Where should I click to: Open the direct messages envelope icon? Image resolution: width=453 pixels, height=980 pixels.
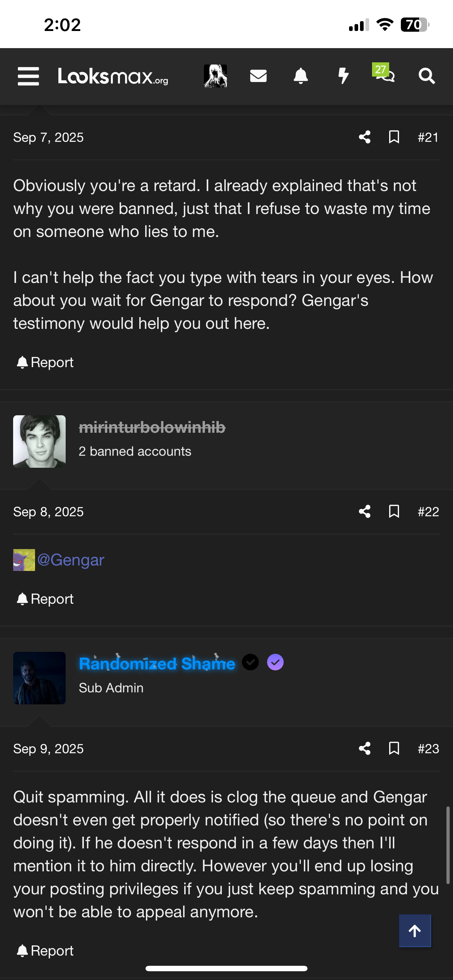pyautogui.click(x=258, y=76)
